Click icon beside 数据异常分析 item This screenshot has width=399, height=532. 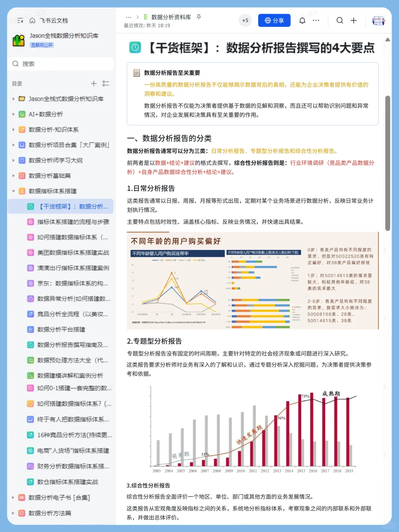coord(31,299)
